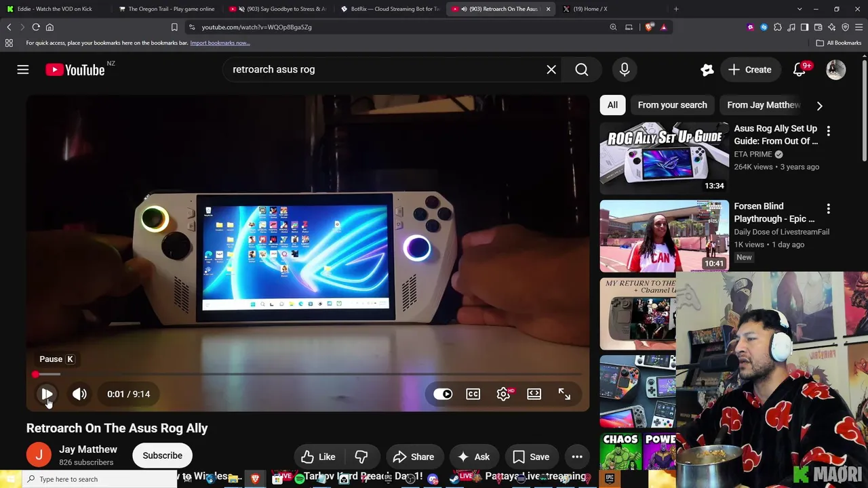Open options menu for Forsen Blind Playthrough
The height and width of the screenshot is (488, 868).
[828, 208]
